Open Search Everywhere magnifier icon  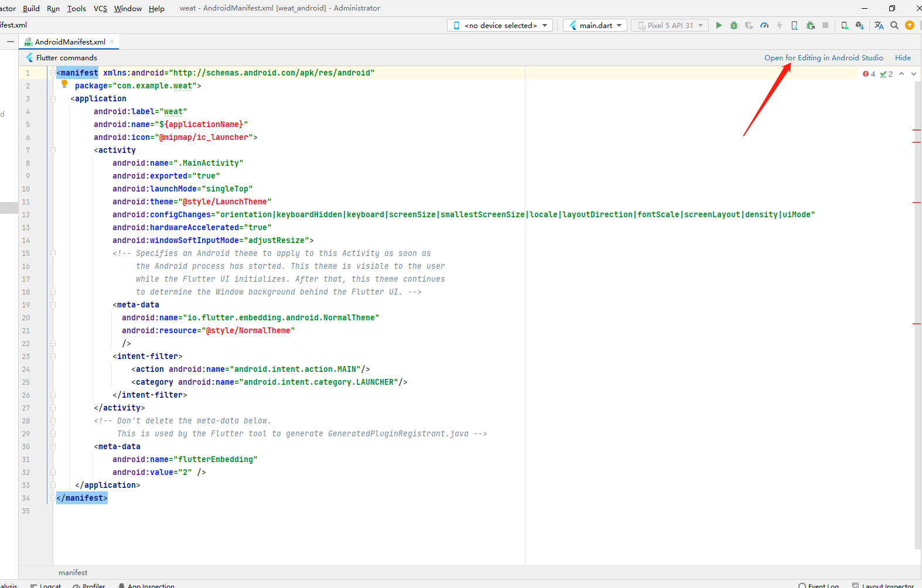click(894, 25)
